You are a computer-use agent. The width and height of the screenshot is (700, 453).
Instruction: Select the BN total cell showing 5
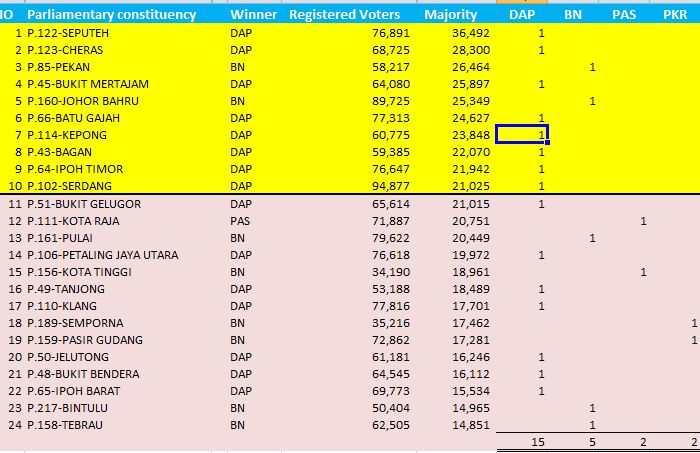592,442
